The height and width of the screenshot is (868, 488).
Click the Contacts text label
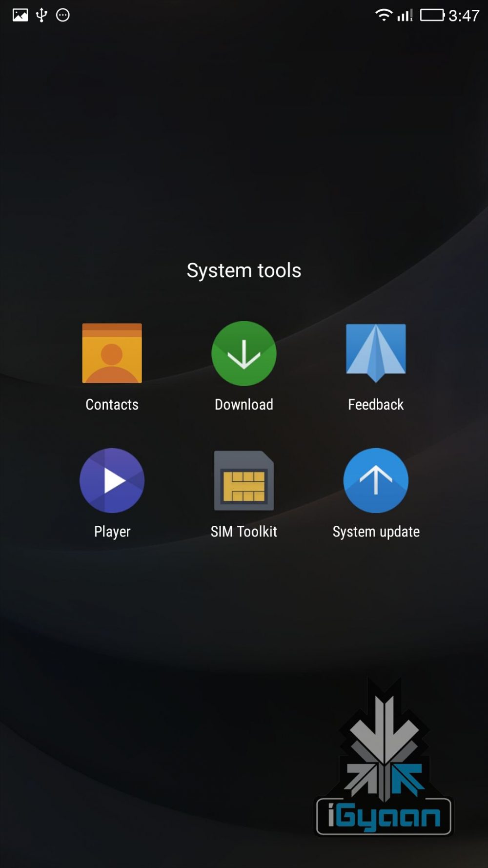pos(112,404)
